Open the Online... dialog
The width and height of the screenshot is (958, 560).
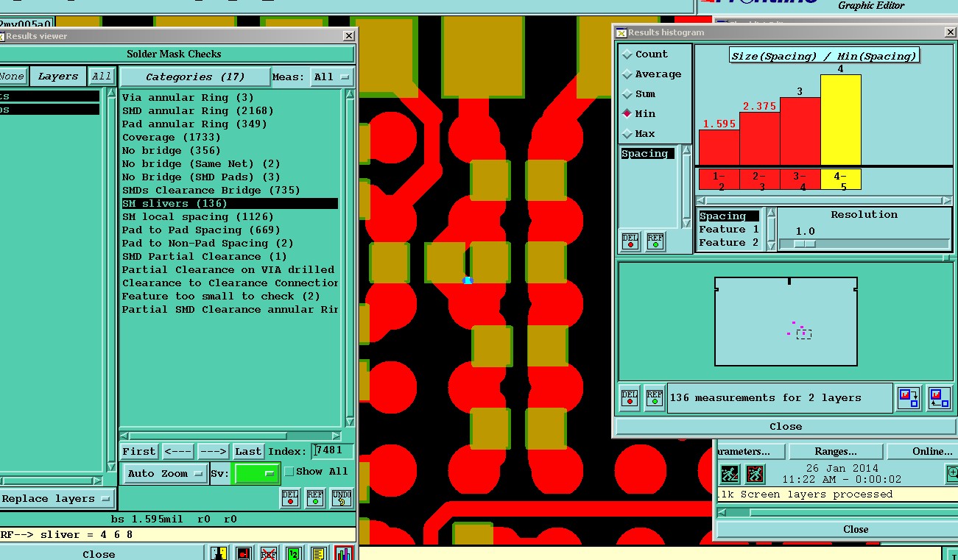pos(924,451)
